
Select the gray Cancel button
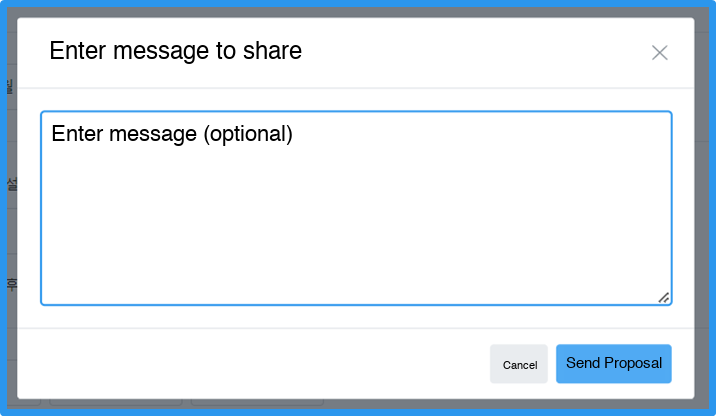pyautogui.click(x=519, y=365)
